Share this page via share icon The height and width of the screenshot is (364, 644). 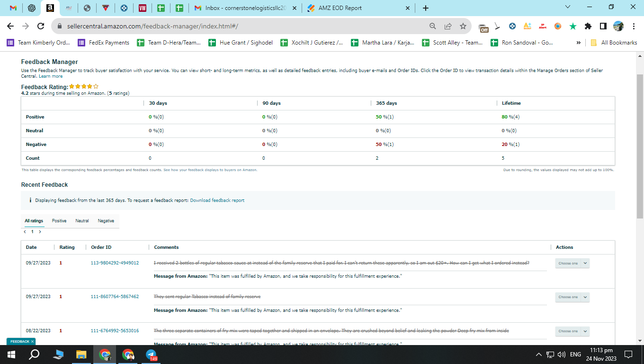[x=447, y=26]
